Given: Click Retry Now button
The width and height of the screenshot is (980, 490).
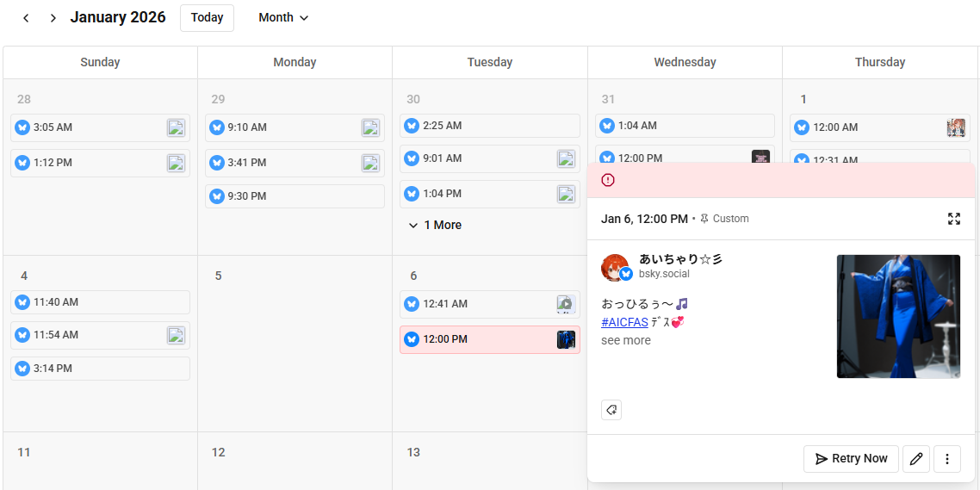Looking at the screenshot, I should pyautogui.click(x=851, y=459).
